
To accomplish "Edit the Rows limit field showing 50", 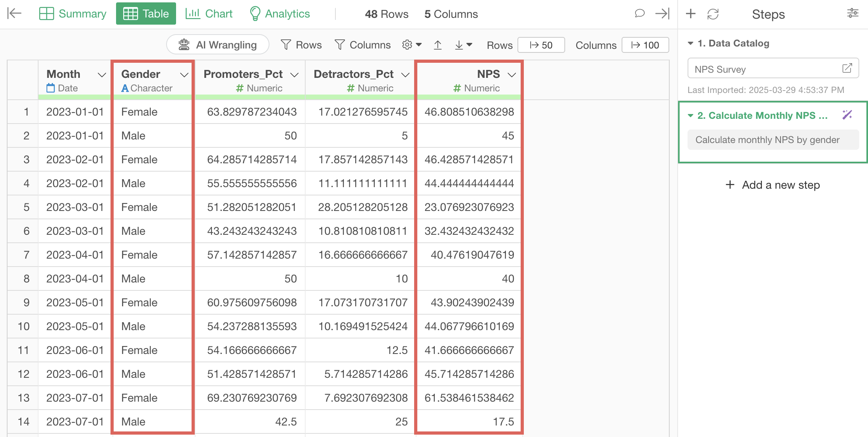I will (541, 45).
